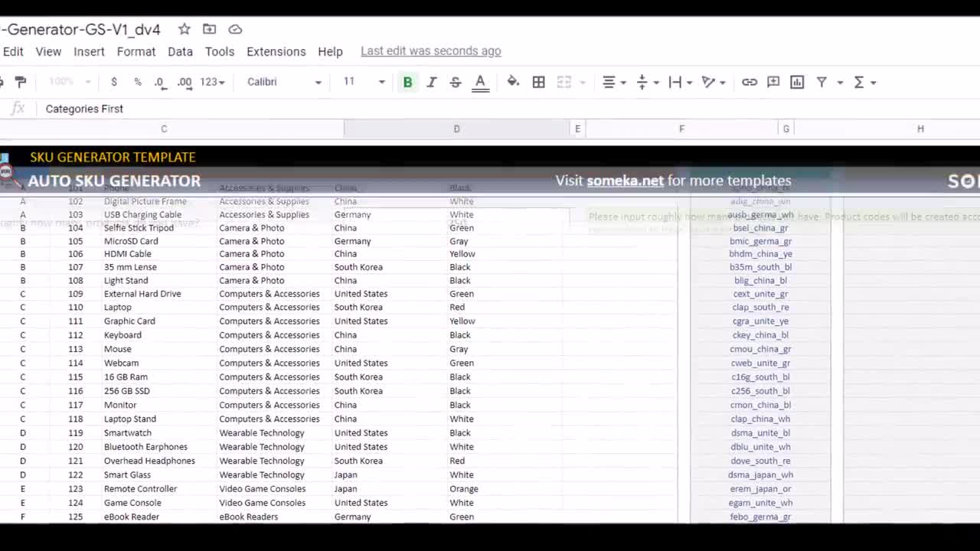Increase decimal places
980x551 pixels.
point(185,82)
